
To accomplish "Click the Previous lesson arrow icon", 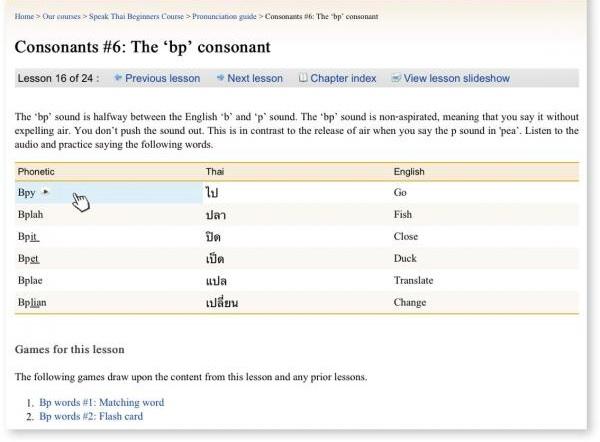I will [x=118, y=78].
